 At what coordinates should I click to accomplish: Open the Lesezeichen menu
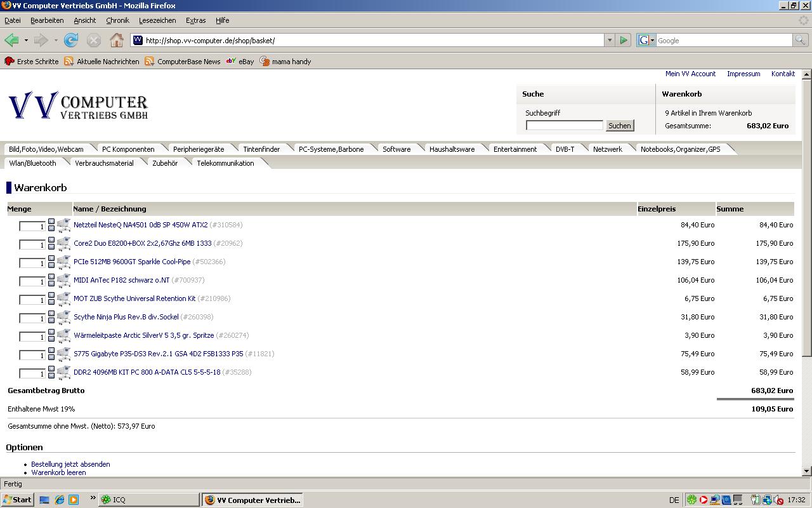coord(157,20)
